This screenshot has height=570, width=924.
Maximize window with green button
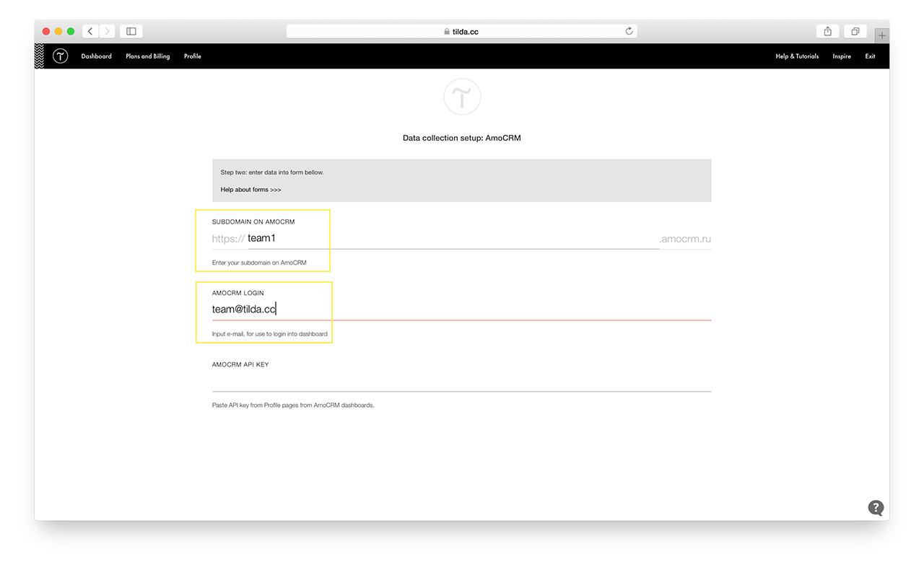click(x=71, y=32)
